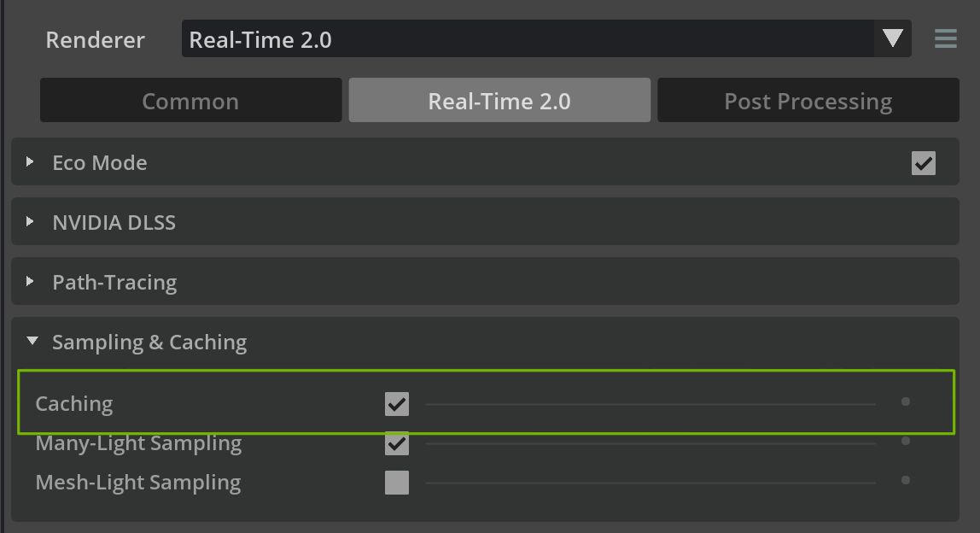Disable Many-Light Sampling checkbox
The image size is (980, 533).
397,443
